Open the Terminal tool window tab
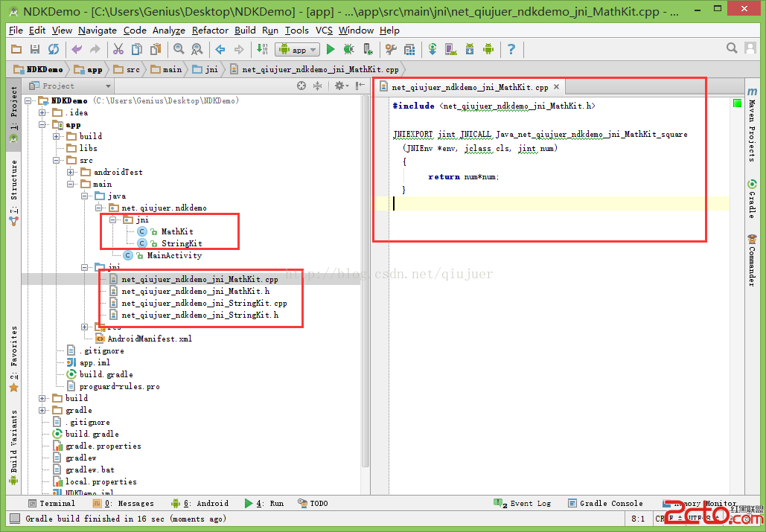766x532 pixels. (52, 504)
